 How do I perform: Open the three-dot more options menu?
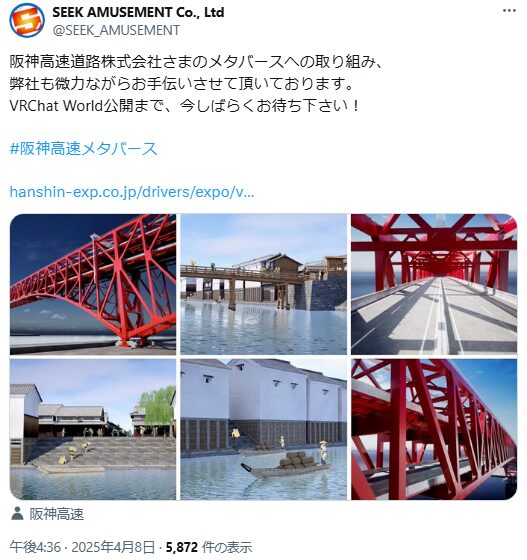point(509,11)
